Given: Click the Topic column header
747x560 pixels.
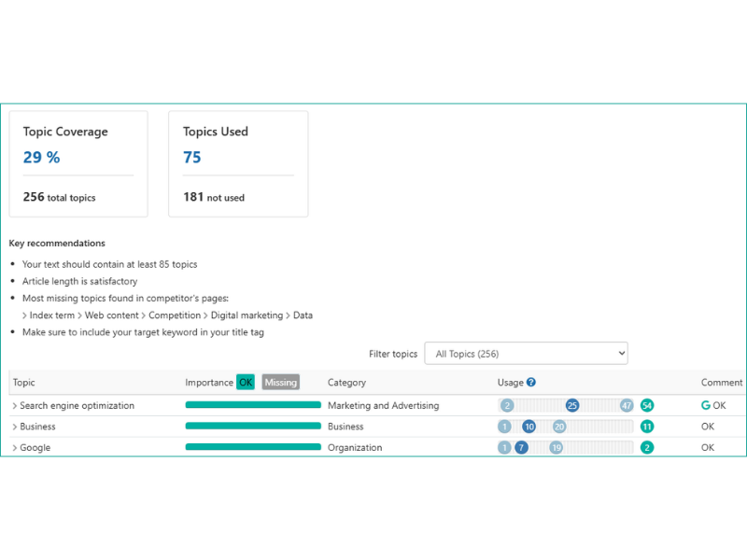Looking at the screenshot, I should click(24, 383).
